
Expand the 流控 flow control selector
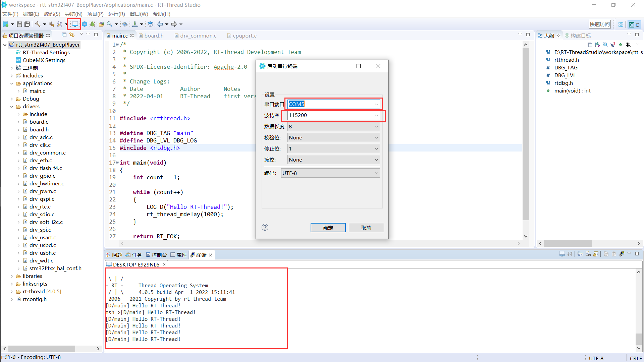click(376, 160)
